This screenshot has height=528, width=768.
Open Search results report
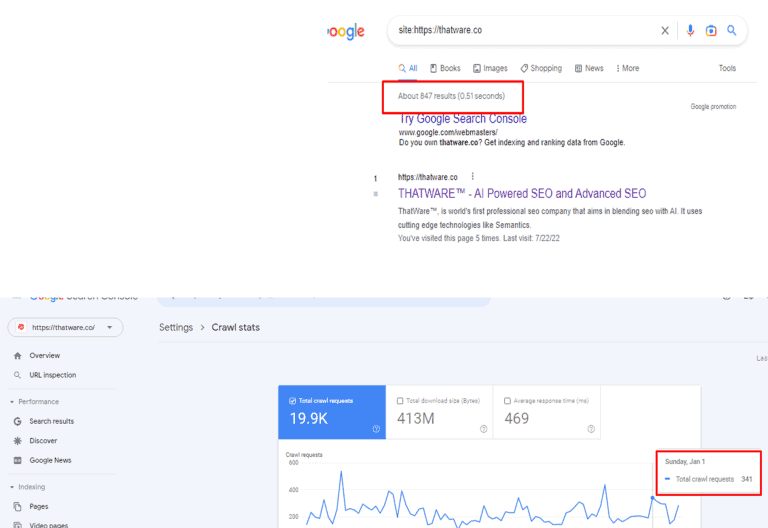point(51,421)
